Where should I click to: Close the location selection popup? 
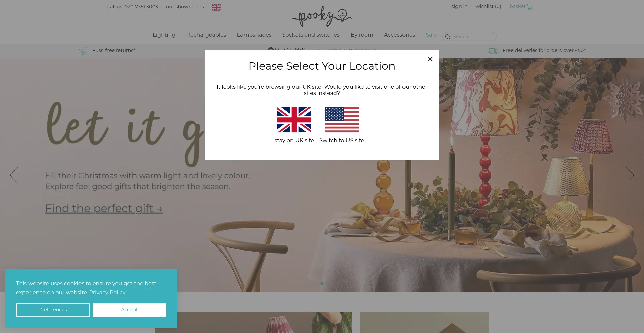point(430,59)
